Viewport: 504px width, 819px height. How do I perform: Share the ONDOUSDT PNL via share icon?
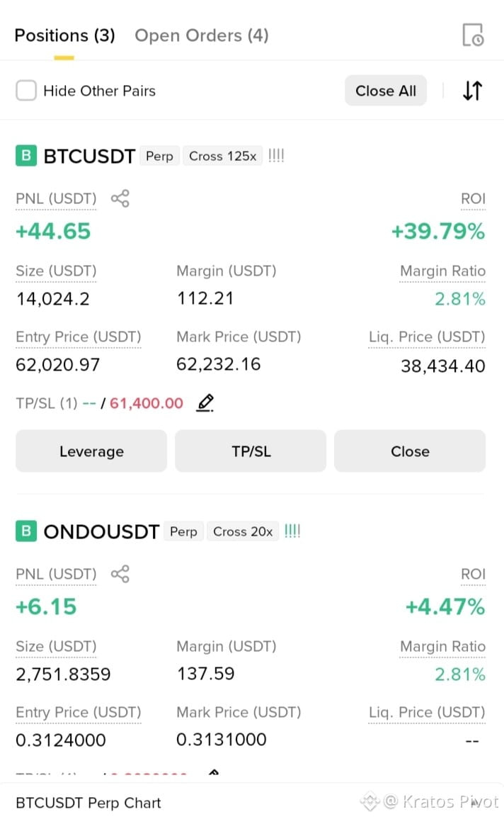point(120,574)
